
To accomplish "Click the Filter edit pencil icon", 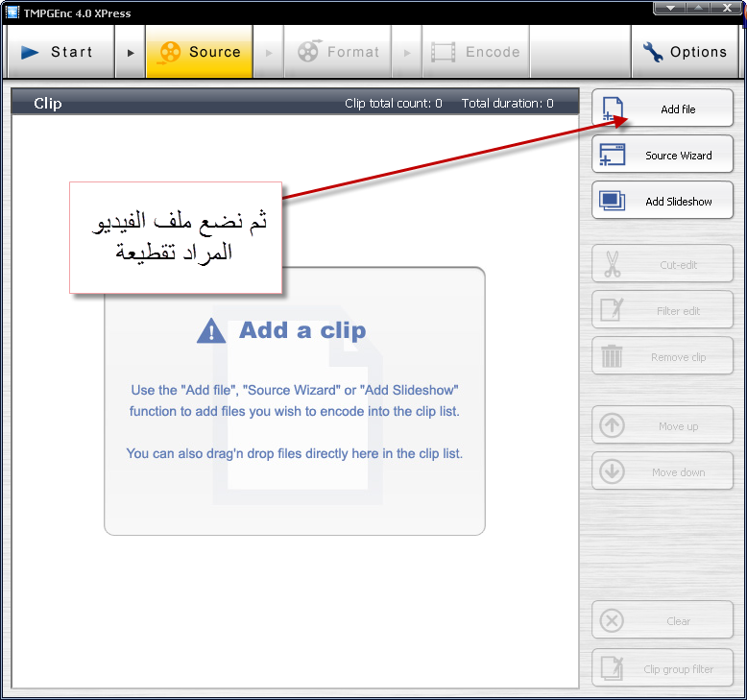I will coord(613,310).
